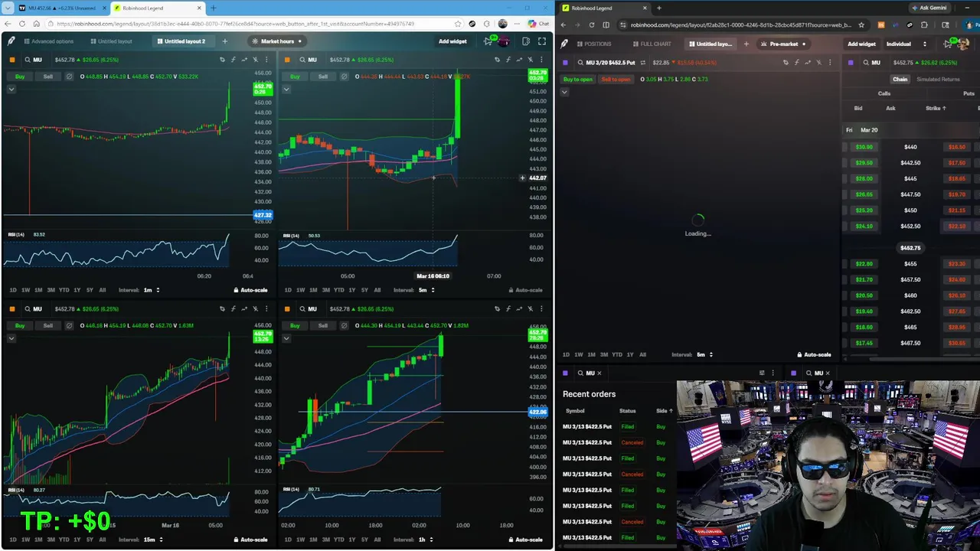Image resolution: width=980 pixels, height=551 pixels.
Task: Open indicators (f) icon in top-right 5m chart
Action: (508, 60)
